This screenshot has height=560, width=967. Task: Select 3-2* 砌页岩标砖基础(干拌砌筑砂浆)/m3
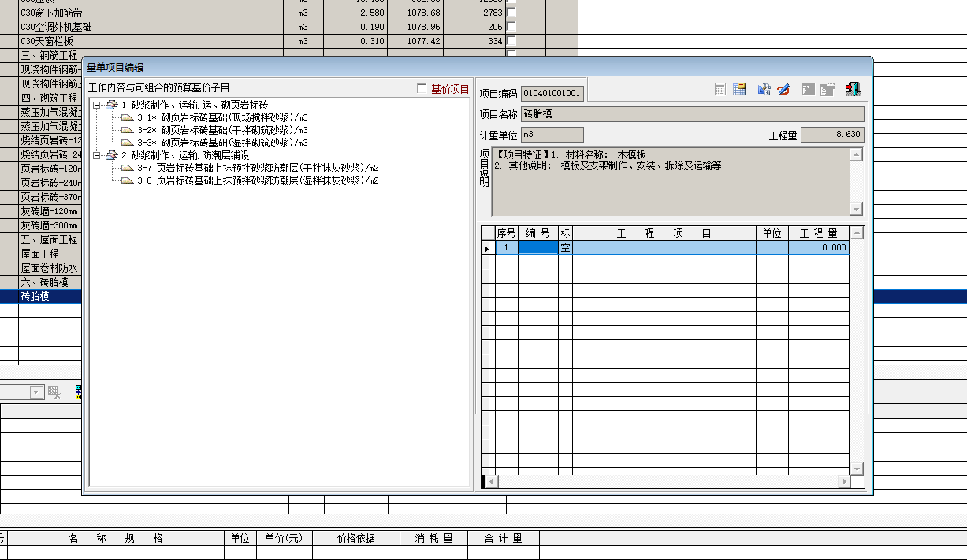pos(222,130)
